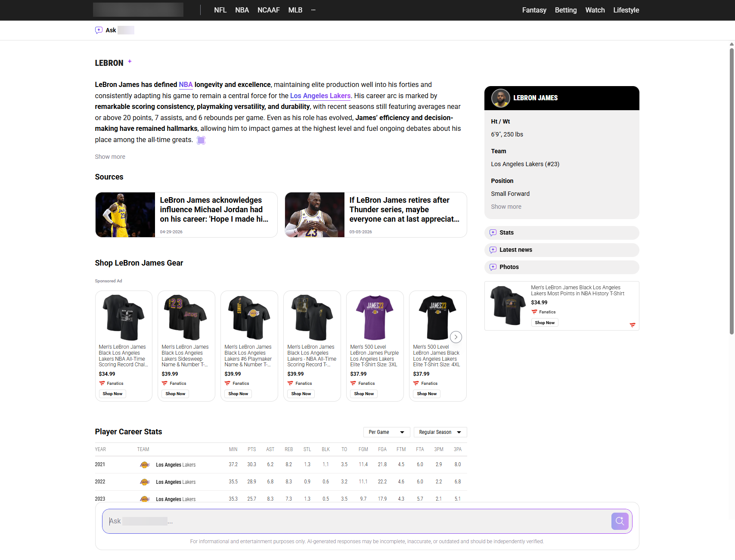
Task: Ask for Photos
Action: [561, 267]
